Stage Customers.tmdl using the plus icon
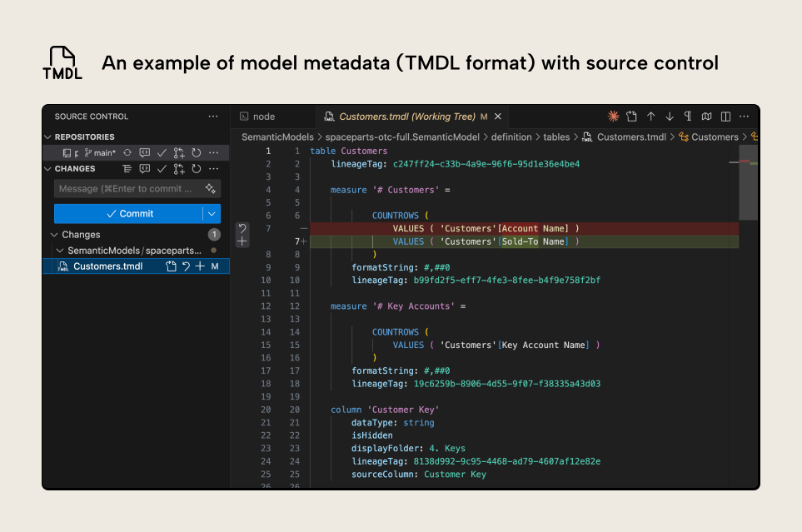The width and height of the screenshot is (802, 532). pos(200,266)
